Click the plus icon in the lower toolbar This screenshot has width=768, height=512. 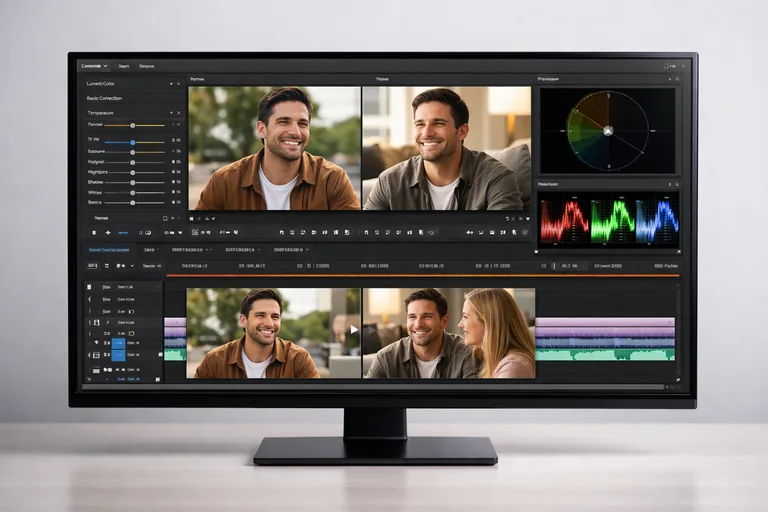108,232
